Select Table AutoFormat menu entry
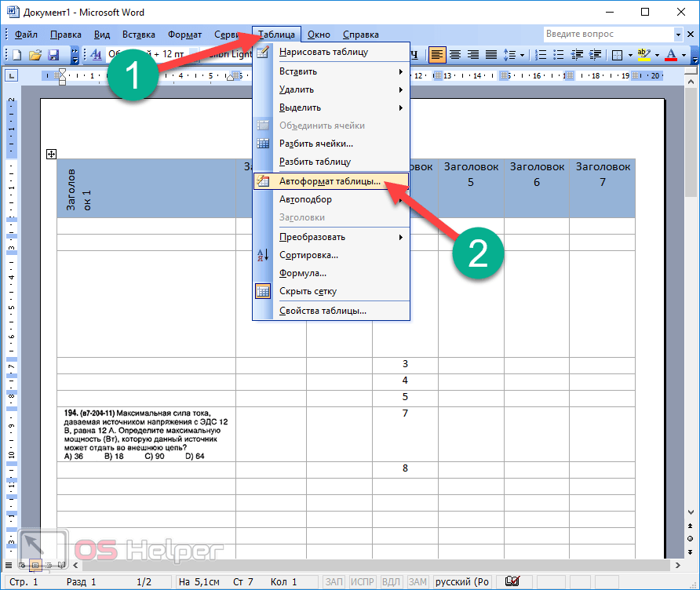Screen dimensions: 700x590 point(330,181)
